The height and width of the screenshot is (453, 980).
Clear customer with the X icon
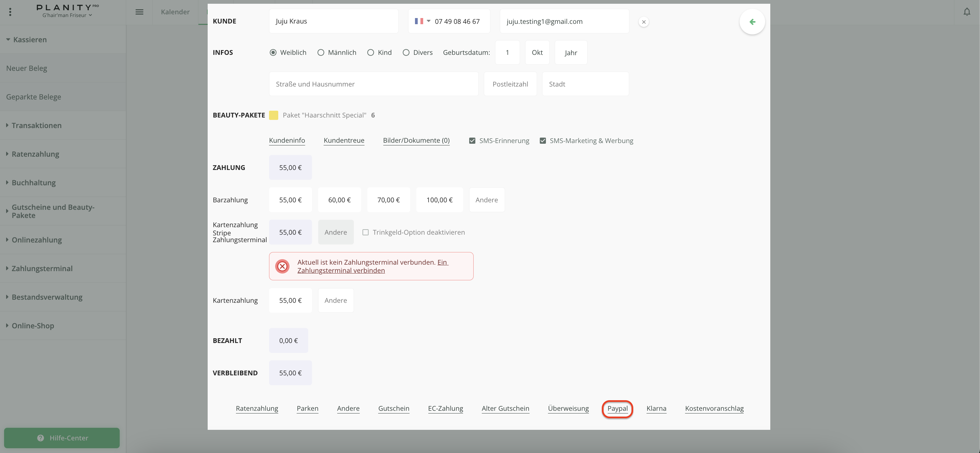tap(643, 22)
